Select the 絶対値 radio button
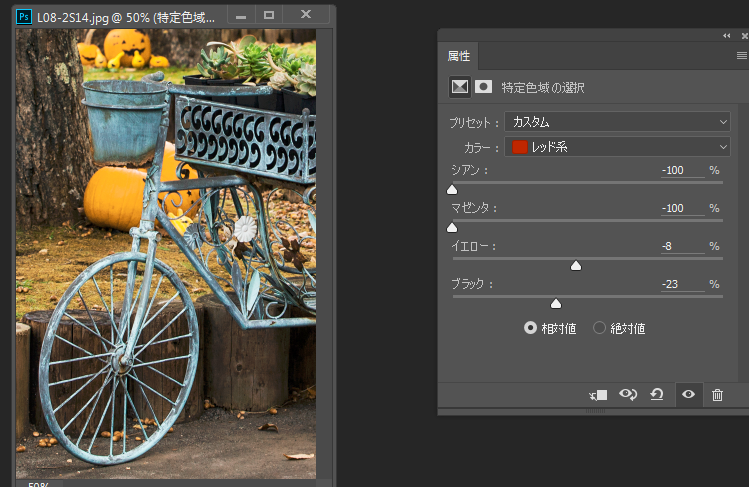Viewport: 749px width, 487px height. [x=599, y=328]
